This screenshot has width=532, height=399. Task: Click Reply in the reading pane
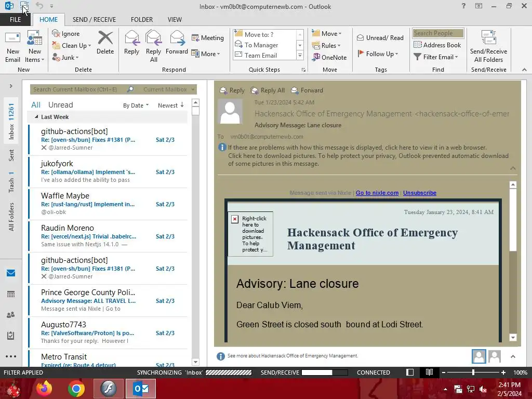[232, 90]
